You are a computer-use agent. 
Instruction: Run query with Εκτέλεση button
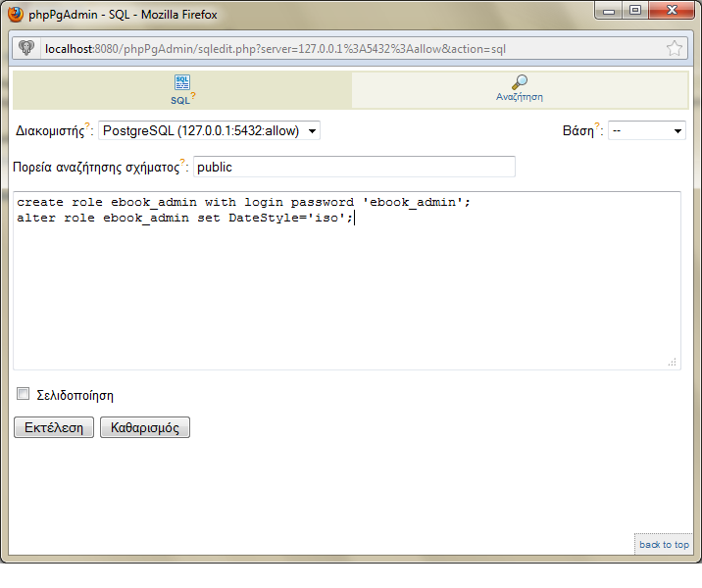(x=54, y=427)
